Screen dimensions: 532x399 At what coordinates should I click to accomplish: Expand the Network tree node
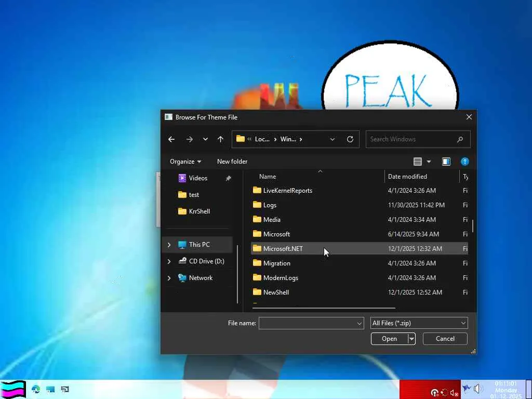169,278
